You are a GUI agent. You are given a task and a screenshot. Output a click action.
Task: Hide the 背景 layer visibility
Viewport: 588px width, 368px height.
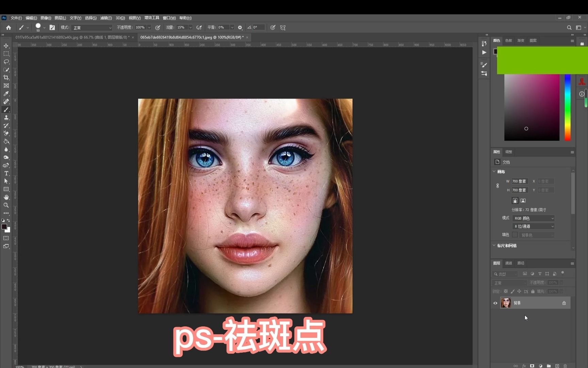(495, 303)
